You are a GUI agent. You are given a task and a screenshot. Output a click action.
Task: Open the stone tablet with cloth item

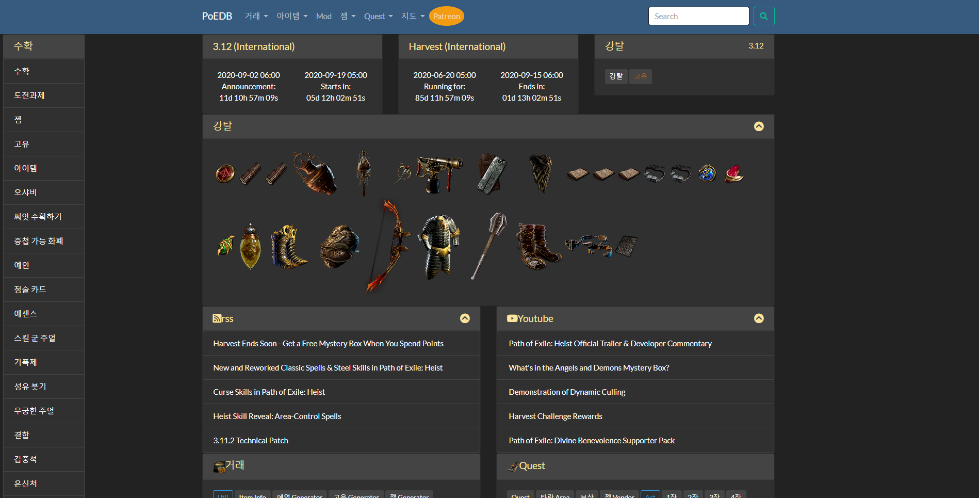[492, 173]
